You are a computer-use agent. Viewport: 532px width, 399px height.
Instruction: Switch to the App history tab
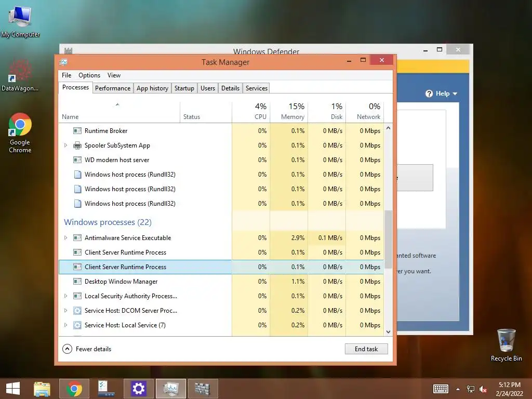[x=152, y=88]
